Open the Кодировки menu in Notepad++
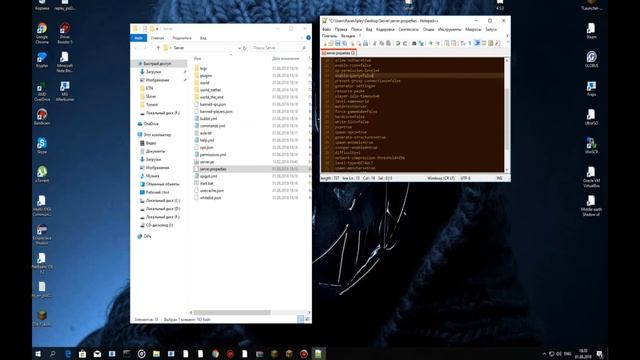The height and width of the screenshot is (360, 640). pos(385,29)
